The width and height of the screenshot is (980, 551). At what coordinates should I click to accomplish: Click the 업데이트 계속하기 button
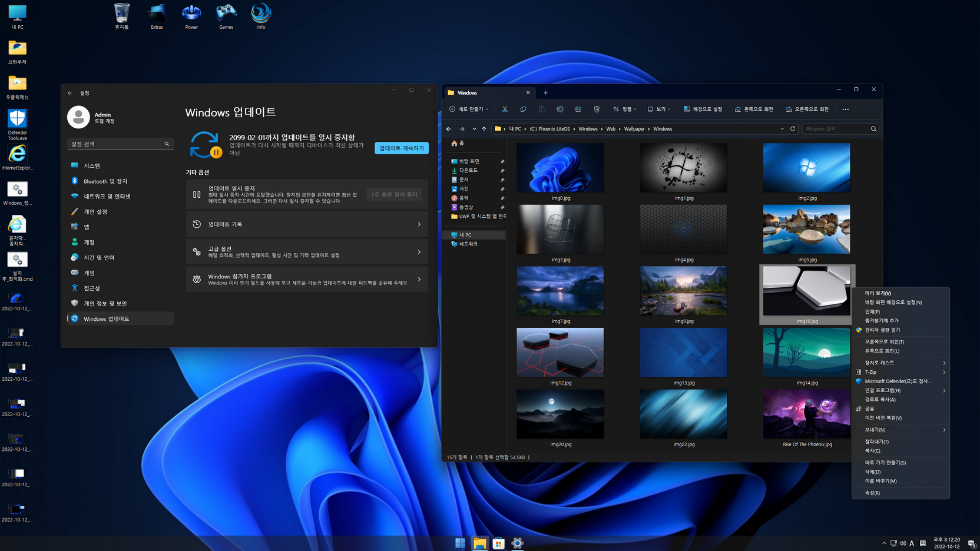402,148
